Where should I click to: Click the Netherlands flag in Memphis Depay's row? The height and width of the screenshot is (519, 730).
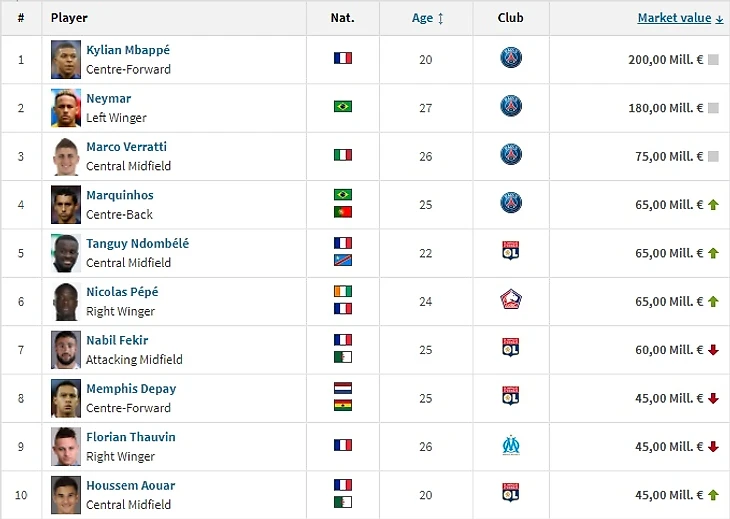(343, 388)
